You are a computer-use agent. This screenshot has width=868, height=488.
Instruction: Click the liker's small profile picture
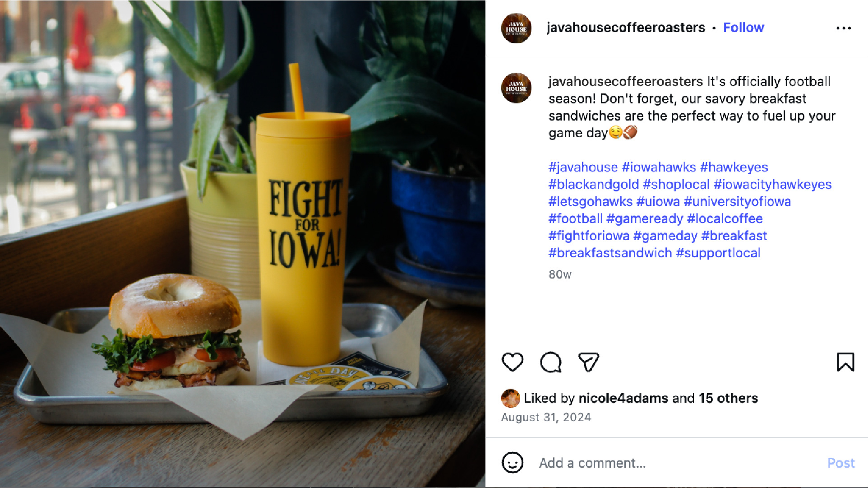click(x=510, y=398)
